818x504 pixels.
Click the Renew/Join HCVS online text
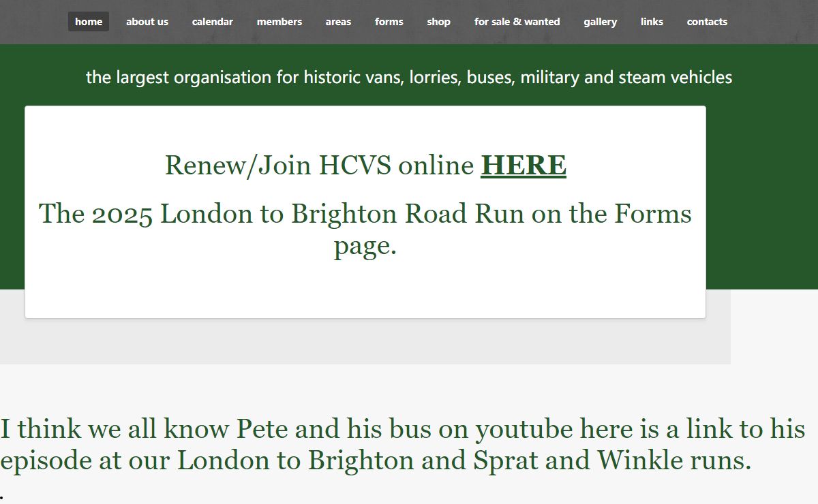tap(320, 166)
